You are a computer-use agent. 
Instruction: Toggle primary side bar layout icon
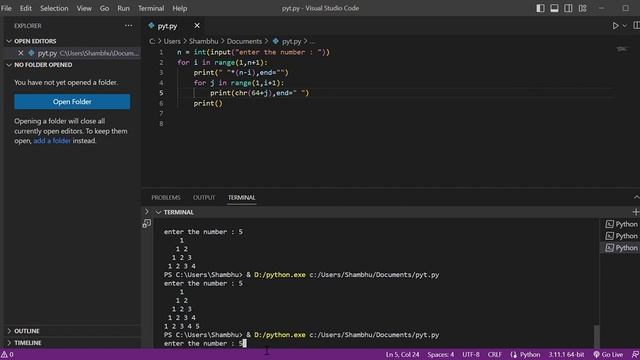click(x=540, y=8)
